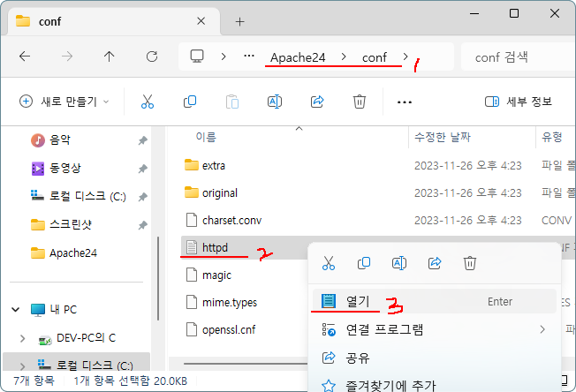Click the Share icon in the main toolbar
576x392 pixels.
click(317, 102)
